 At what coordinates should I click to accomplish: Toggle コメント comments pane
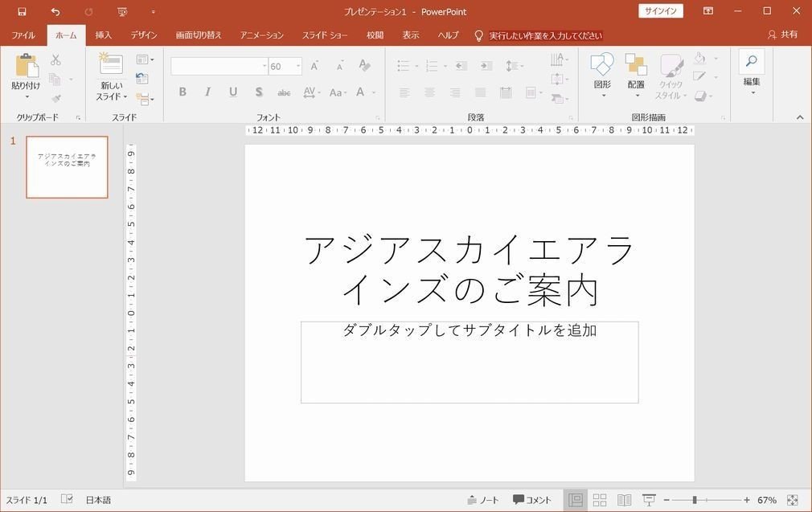(532, 500)
